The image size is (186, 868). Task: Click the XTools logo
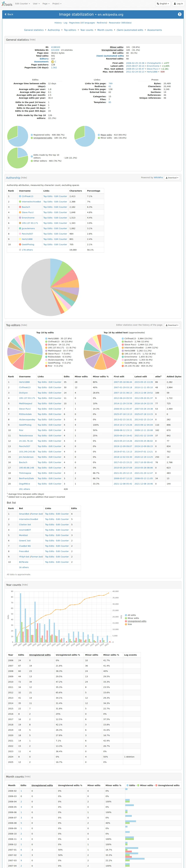pyautogui.click(x=7, y=4)
